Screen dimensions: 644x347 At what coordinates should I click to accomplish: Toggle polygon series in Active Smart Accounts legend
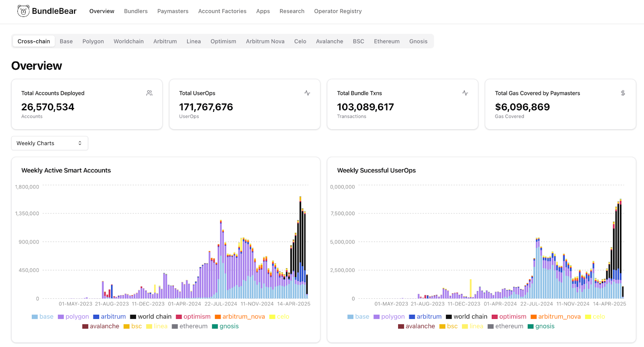click(x=73, y=317)
